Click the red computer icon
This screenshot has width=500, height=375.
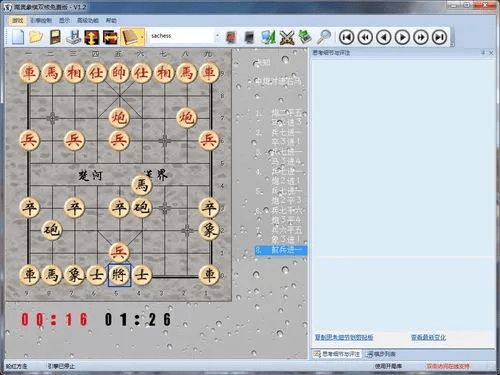click(231, 37)
